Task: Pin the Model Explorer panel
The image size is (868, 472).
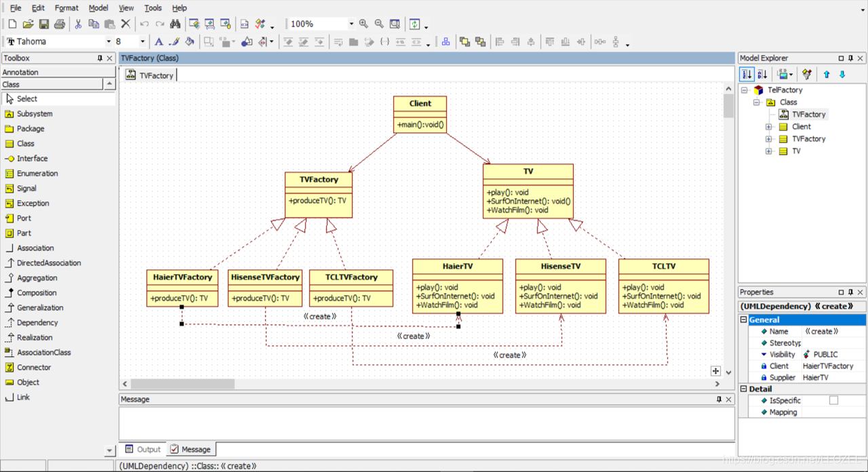Action: point(851,58)
